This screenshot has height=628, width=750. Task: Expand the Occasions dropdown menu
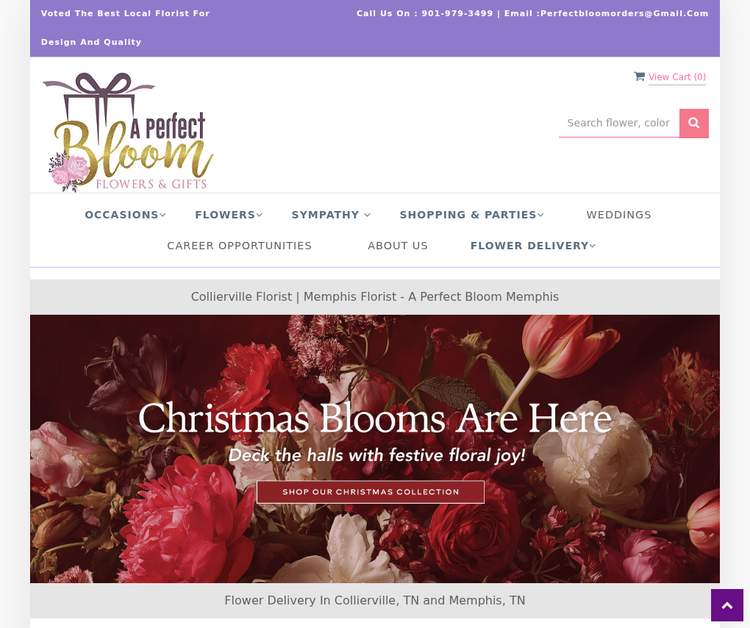click(125, 215)
